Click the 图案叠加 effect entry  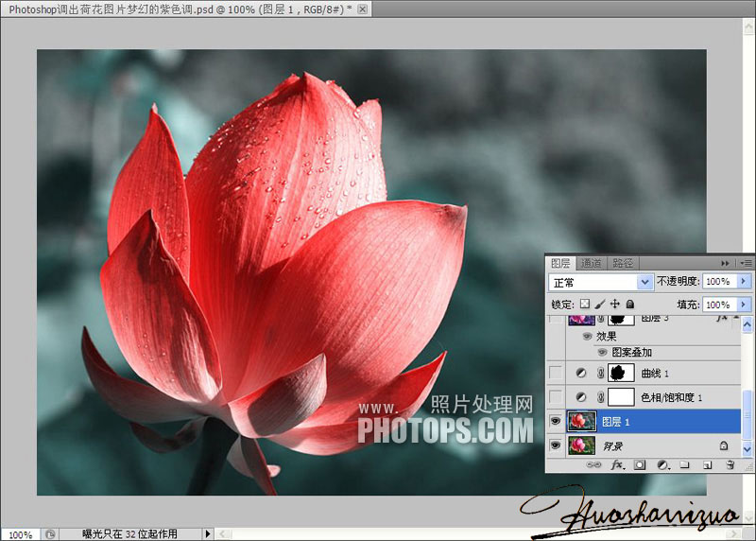(x=632, y=352)
